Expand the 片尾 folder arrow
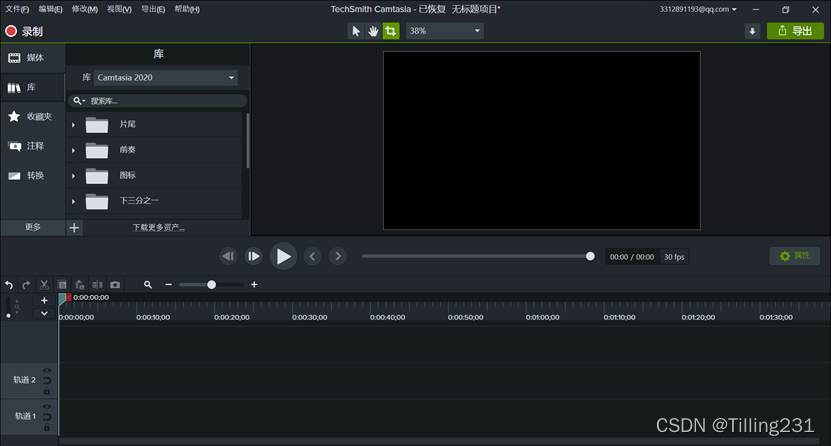831x446 pixels. [74, 125]
